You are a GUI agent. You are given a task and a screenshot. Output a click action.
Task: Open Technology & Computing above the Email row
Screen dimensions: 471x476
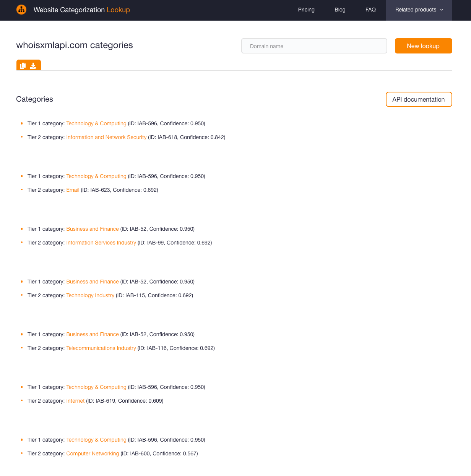[x=96, y=176]
